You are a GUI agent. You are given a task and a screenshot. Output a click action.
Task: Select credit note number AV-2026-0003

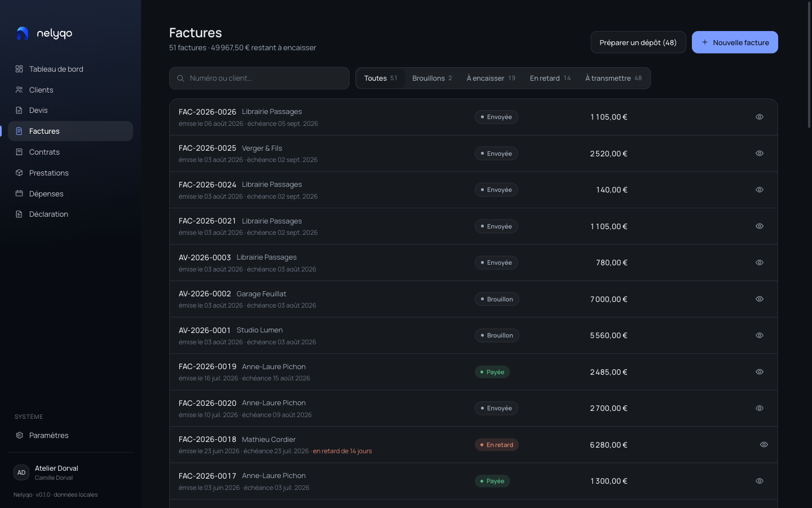[x=205, y=257]
